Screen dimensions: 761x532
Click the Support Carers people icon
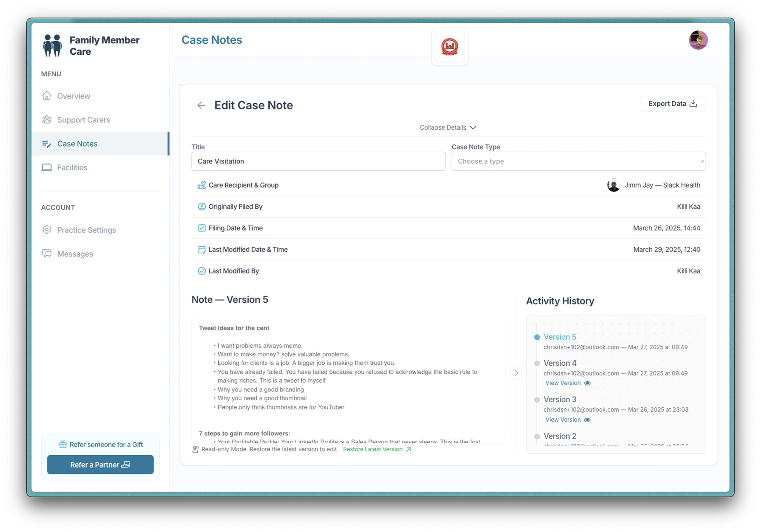[47, 120]
